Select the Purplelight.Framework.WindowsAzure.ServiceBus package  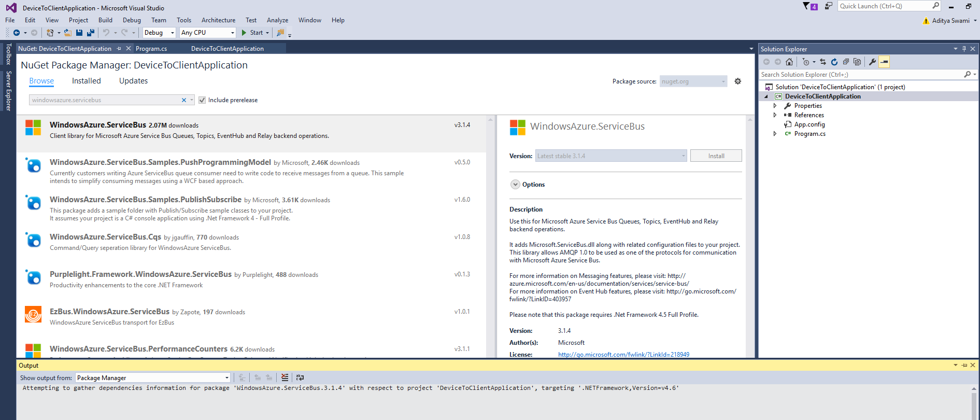coord(251,283)
